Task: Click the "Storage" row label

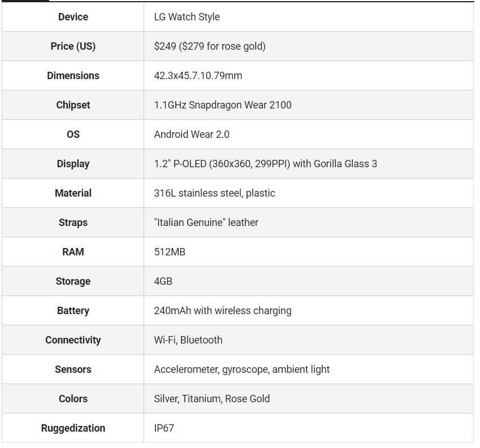Action: click(x=73, y=281)
